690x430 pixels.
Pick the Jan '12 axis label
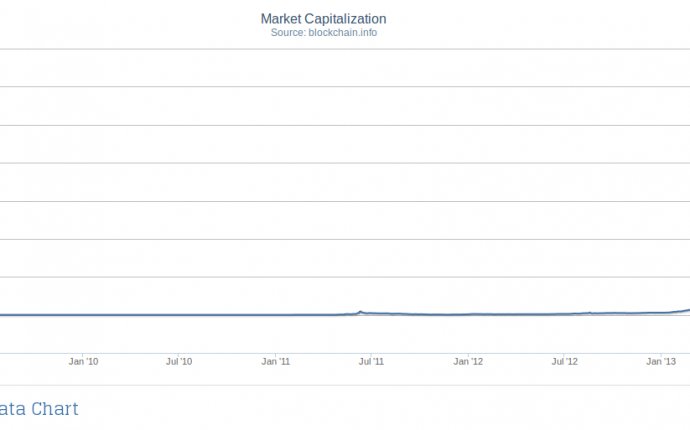[x=468, y=361]
